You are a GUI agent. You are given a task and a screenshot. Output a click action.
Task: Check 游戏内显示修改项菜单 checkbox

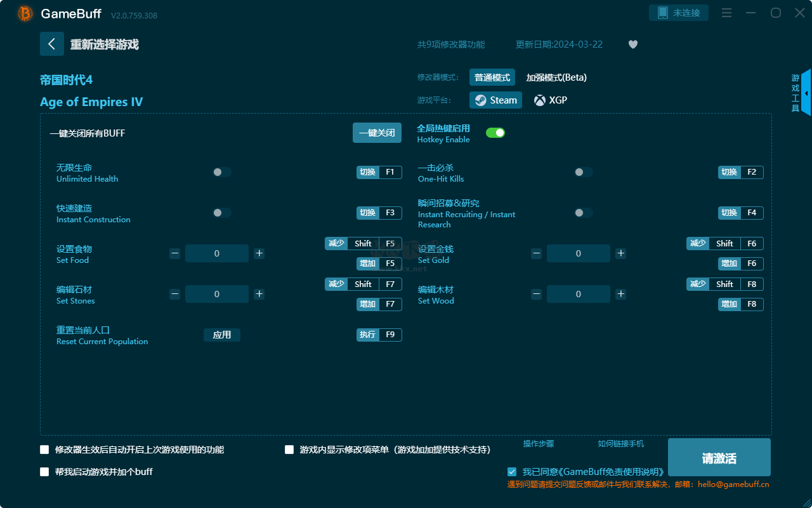[x=289, y=450]
